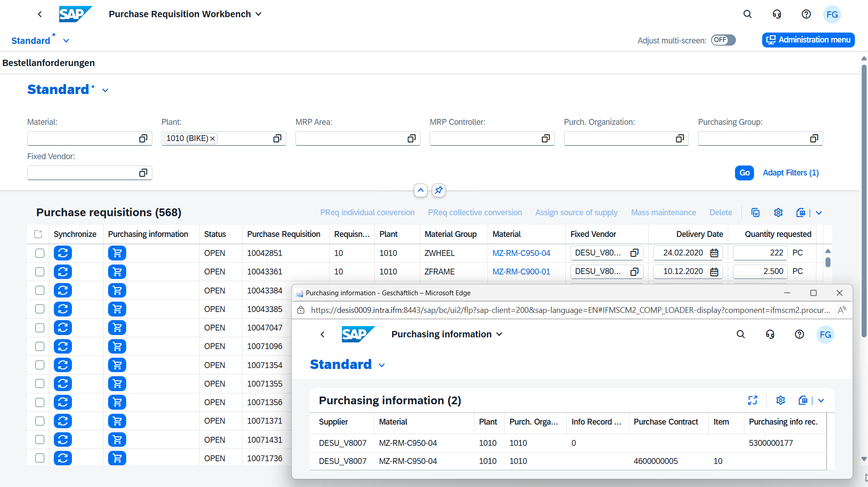Image resolution: width=868 pixels, height=487 pixels.
Task: Open the Administration menu button
Action: (808, 40)
